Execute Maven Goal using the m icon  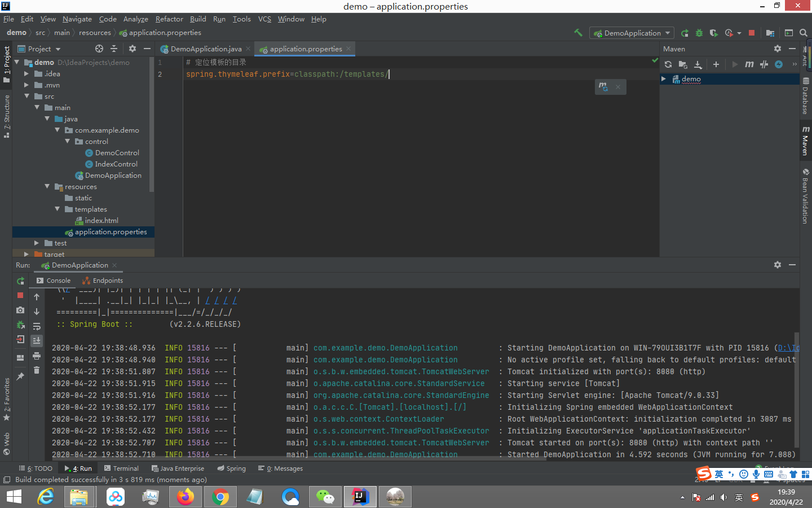tap(749, 64)
